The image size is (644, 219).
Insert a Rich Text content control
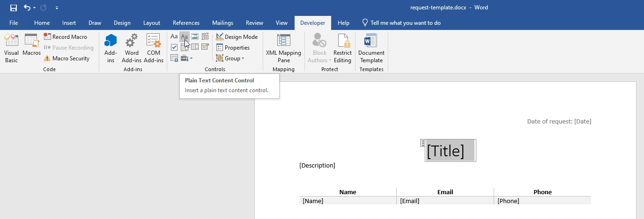pyautogui.click(x=174, y=36)
